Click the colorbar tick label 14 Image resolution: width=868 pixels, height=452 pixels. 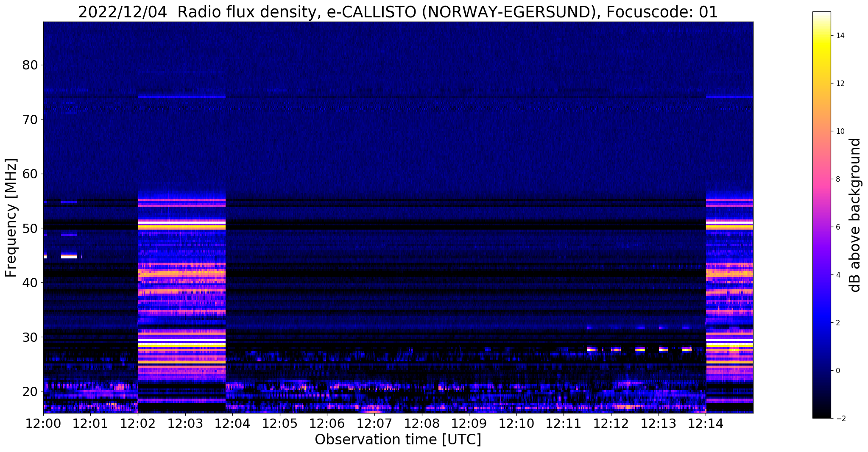click(840, 36)
